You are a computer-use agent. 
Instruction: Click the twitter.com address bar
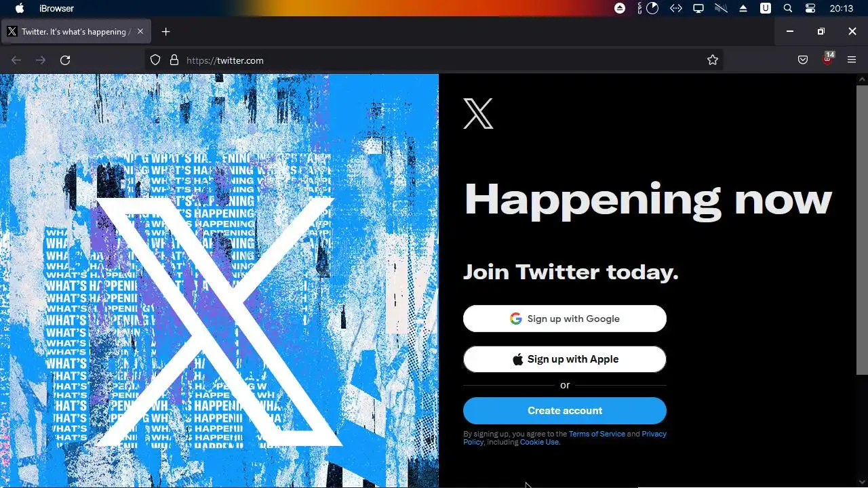tap(434, 60)
